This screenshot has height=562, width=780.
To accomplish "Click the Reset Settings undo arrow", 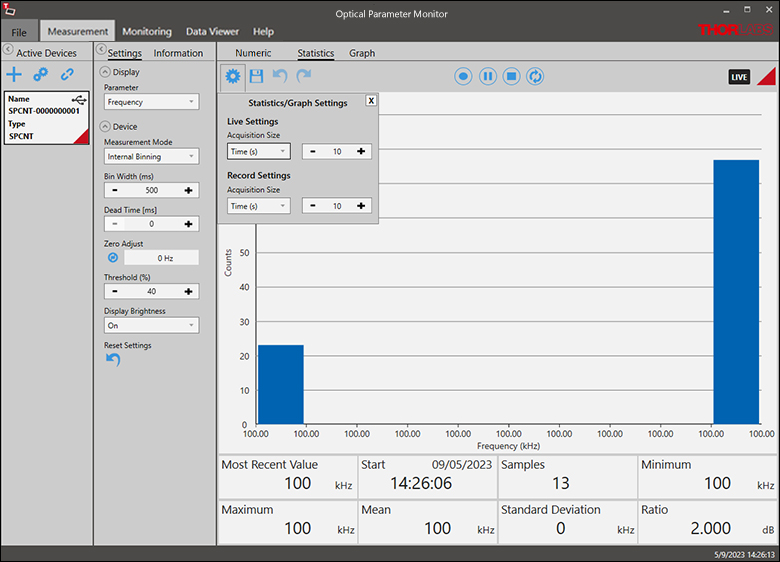I will point(113,359).
